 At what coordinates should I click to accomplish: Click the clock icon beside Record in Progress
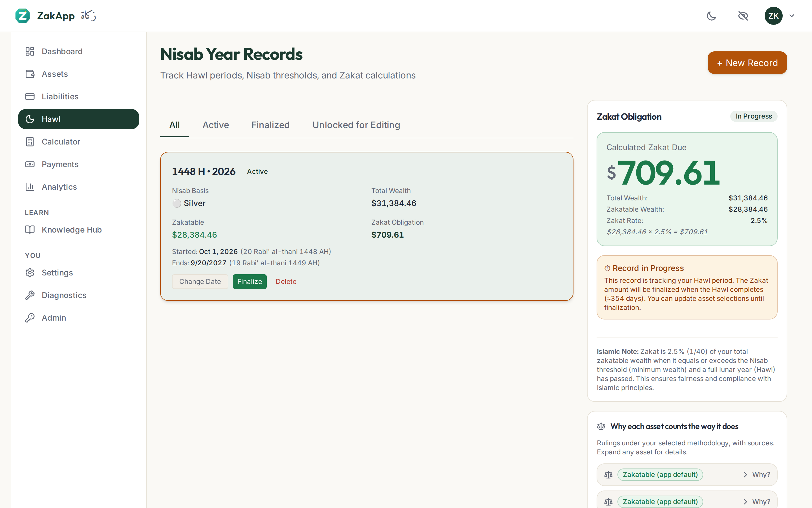click(607, 268)
